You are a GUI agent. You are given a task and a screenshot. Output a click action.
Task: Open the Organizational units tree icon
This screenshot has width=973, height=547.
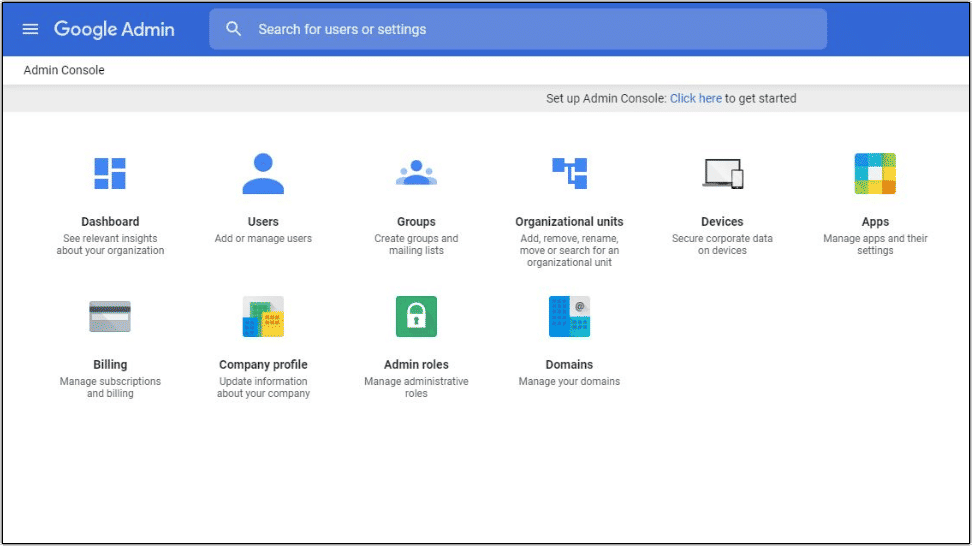569,173
